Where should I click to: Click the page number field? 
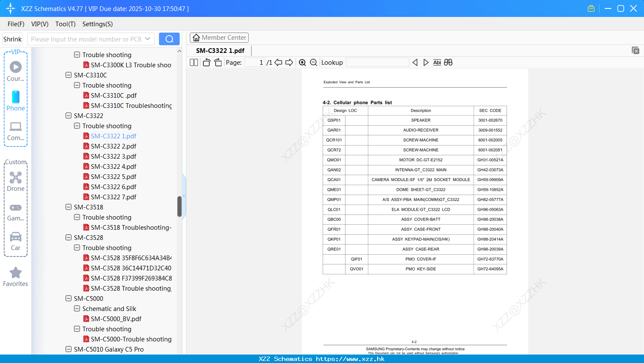(x=255, y=63)
